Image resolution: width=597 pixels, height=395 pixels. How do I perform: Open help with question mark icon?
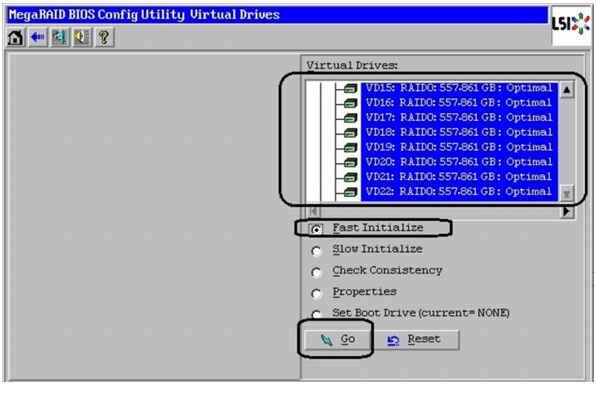click(104, 37)
